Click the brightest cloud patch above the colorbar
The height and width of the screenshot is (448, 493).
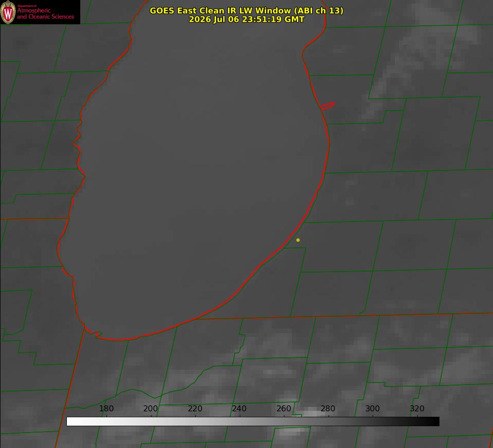(x=311, y=411)
